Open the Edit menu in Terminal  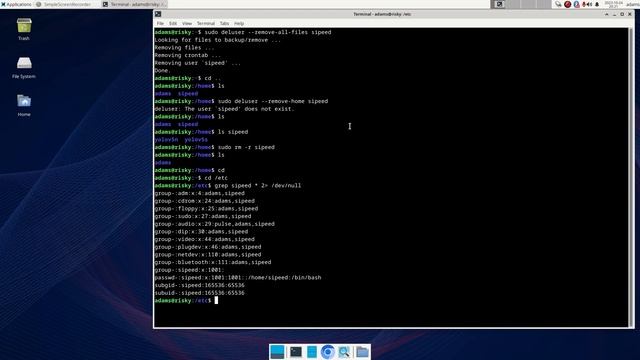[x=173, y=23]
